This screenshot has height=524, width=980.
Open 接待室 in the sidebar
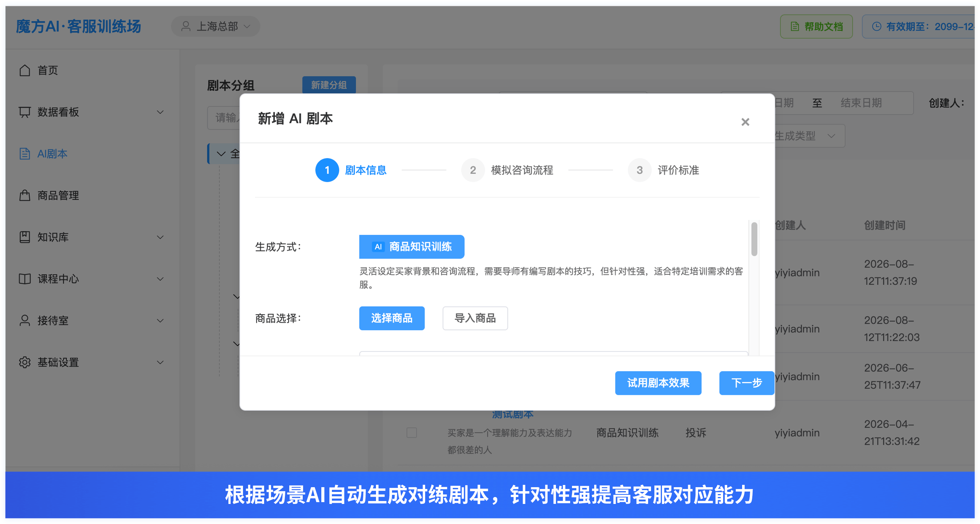click(x=92, y=321)
